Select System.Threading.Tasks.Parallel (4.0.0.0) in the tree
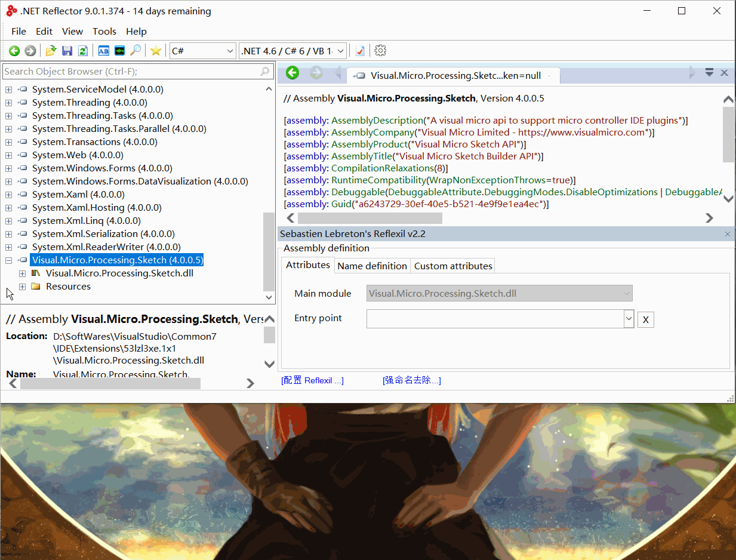 click(x=119, y=129)
